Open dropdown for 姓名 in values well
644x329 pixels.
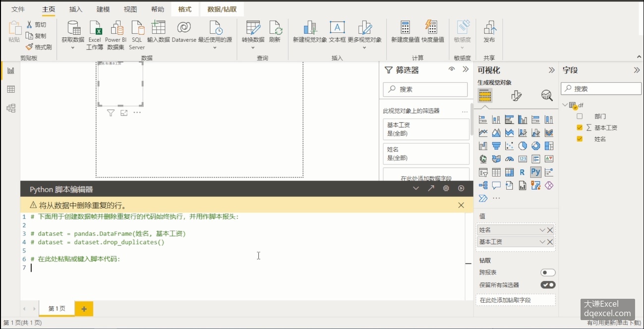[542, 230]
